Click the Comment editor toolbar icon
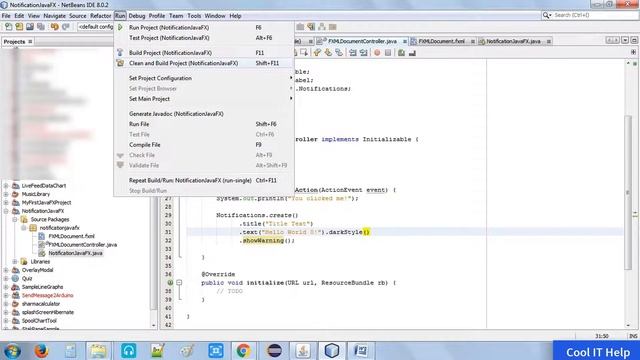 click(401, 53)
